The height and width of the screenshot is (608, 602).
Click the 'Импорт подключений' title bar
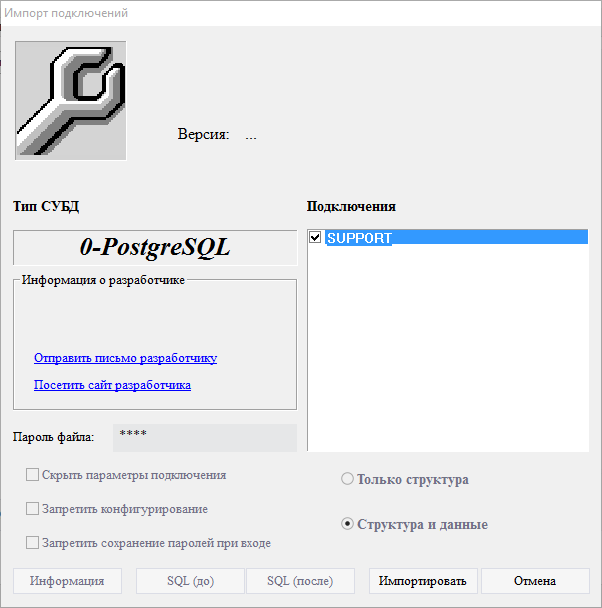[x=301, y=13]
